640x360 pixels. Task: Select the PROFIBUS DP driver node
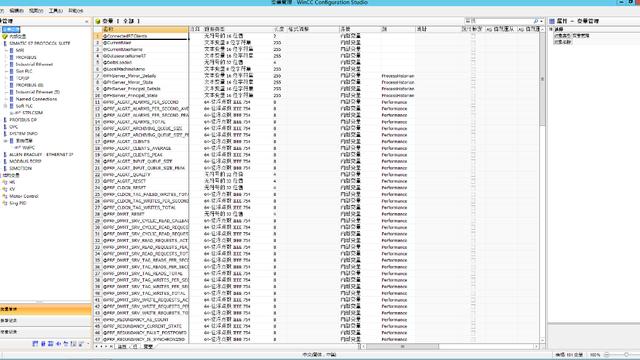[23, 120]
